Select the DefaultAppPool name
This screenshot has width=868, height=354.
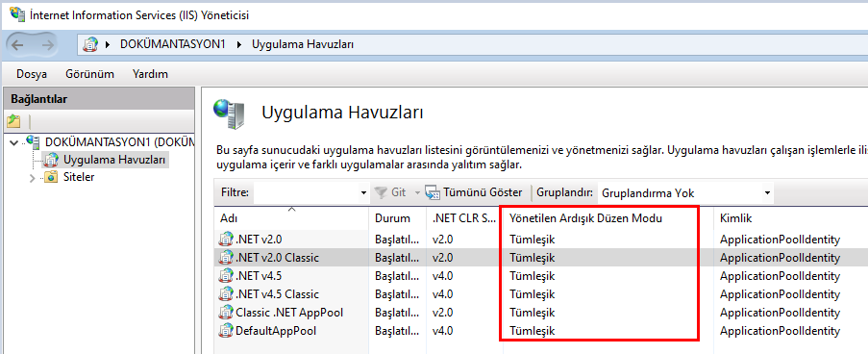[276, 331]
